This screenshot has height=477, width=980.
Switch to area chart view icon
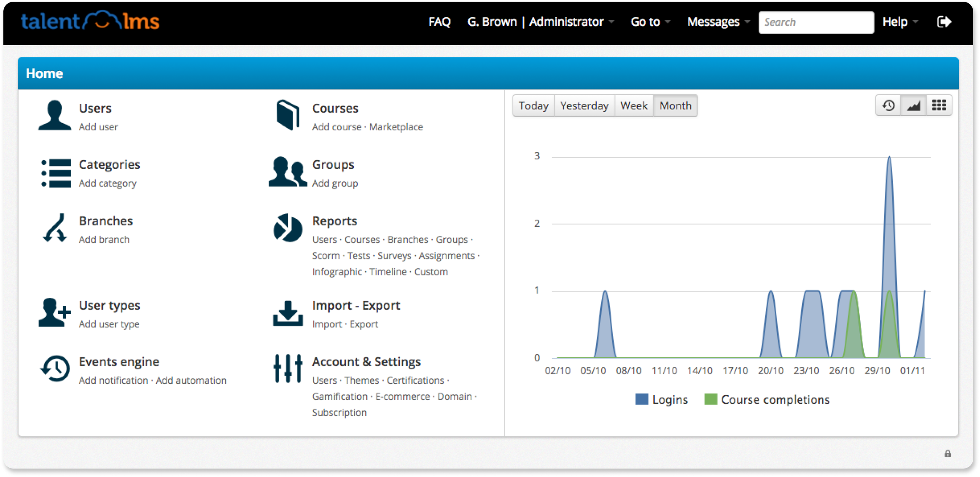[913, 105]
